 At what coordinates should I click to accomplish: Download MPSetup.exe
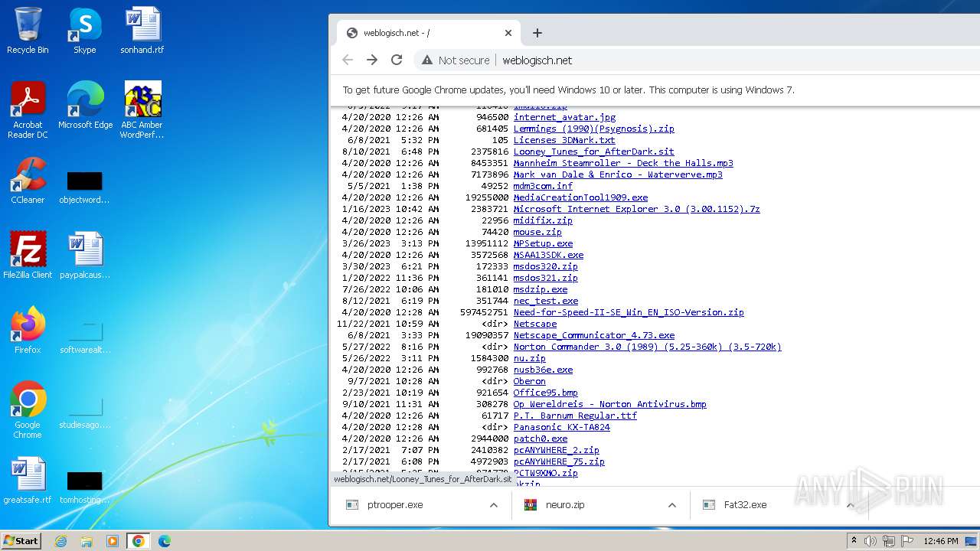pyautogui.click(x=543, y=243)
